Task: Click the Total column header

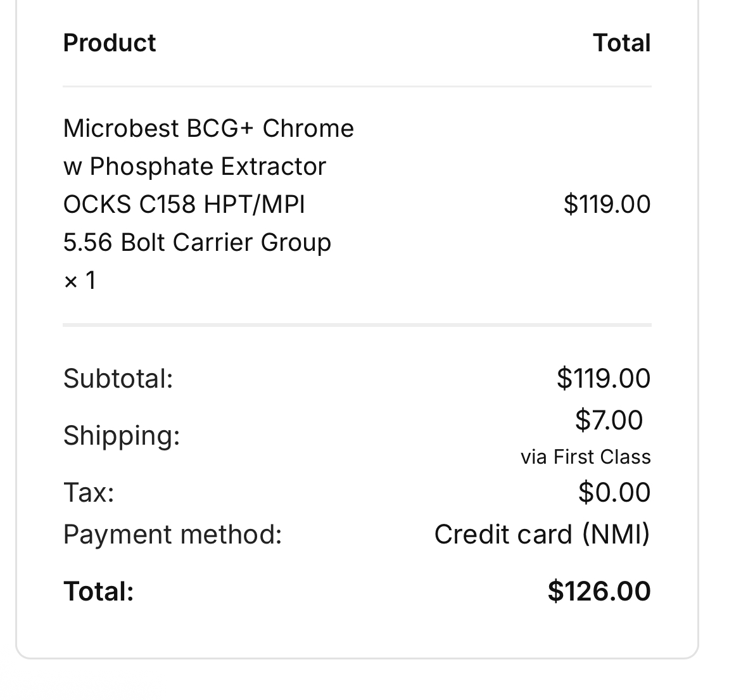Action: tap(621, 43)
